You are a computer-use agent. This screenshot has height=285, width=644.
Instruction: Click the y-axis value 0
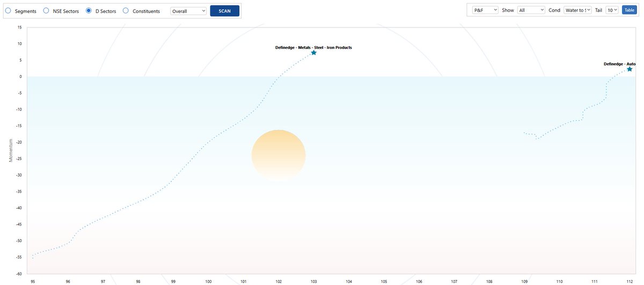tap(20, 77)
